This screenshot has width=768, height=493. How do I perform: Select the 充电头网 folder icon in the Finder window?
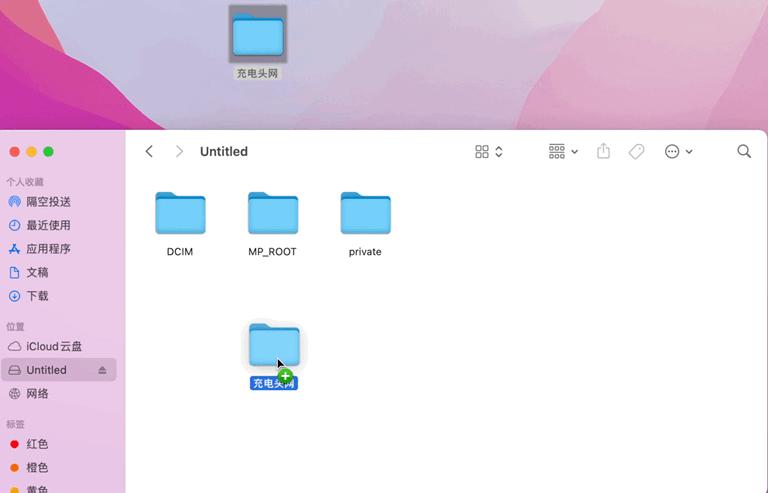pyautogui.click(x=274, y=345)
